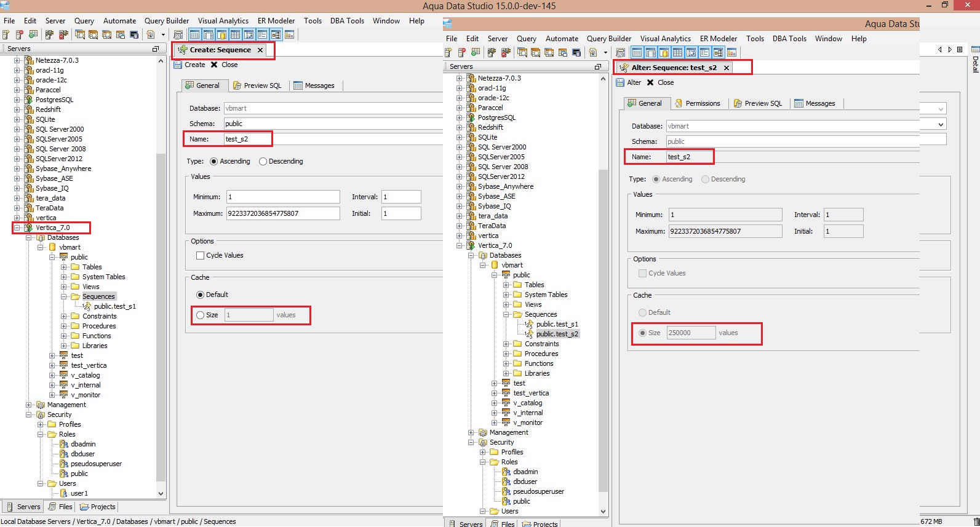This screenshot has height=527, width=980.
Task: Click Register Server icon in right window toolbar
Action: 448,53
